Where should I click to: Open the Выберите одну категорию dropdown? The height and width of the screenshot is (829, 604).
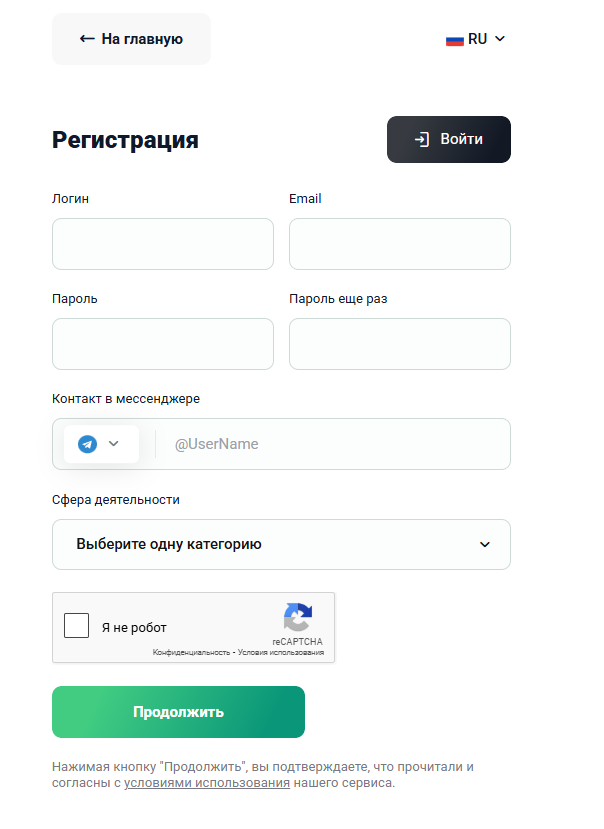click(281, 545)
